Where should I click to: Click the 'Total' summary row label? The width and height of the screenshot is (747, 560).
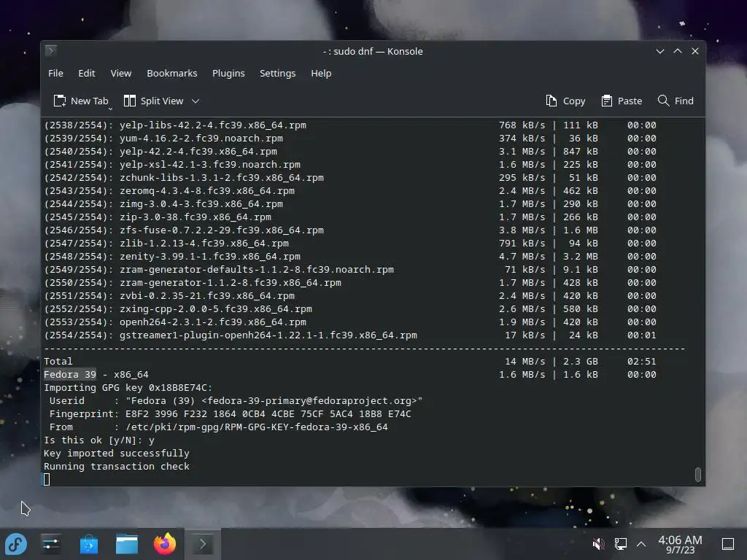pos(58,362)
